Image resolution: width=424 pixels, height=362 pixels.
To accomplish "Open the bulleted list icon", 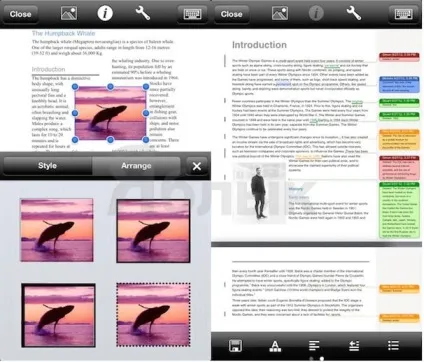I will pos(394,345).
